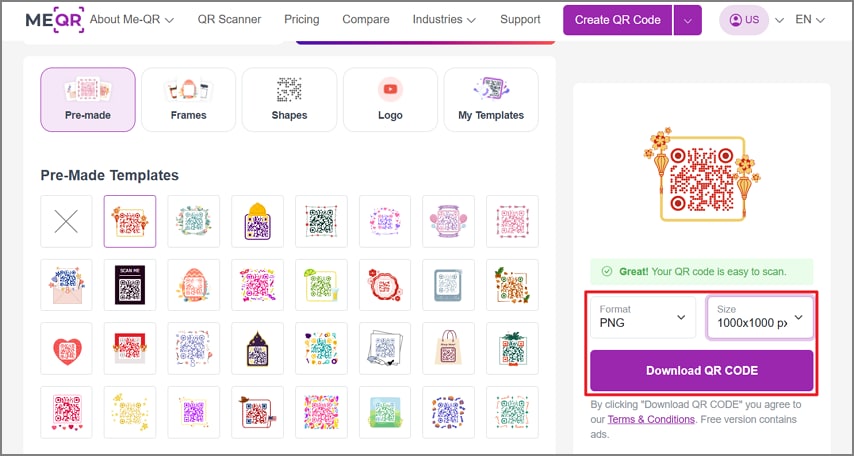
Task: Choose the yellow dome purple QR template
Action: pyautogui.click(x=257, y=221)
